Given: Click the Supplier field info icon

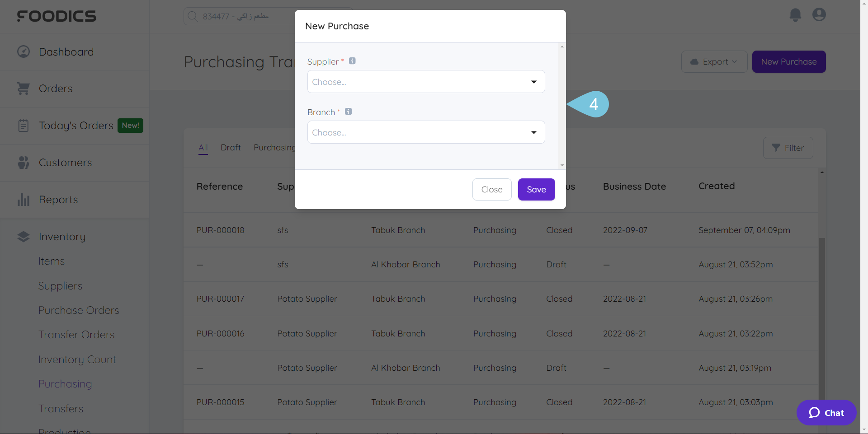Looking at the screenshot, I should [353, 61].
